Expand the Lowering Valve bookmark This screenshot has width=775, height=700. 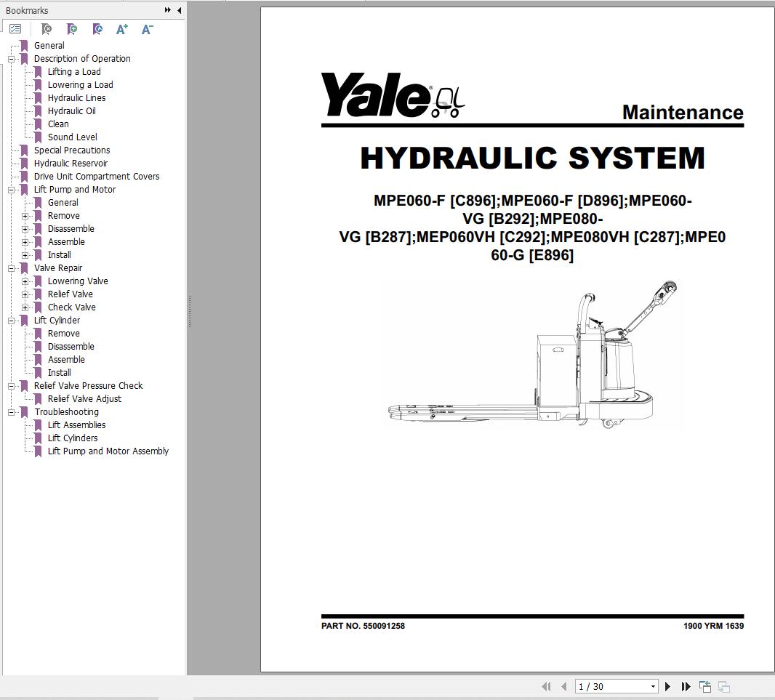[x=25, y=281]
